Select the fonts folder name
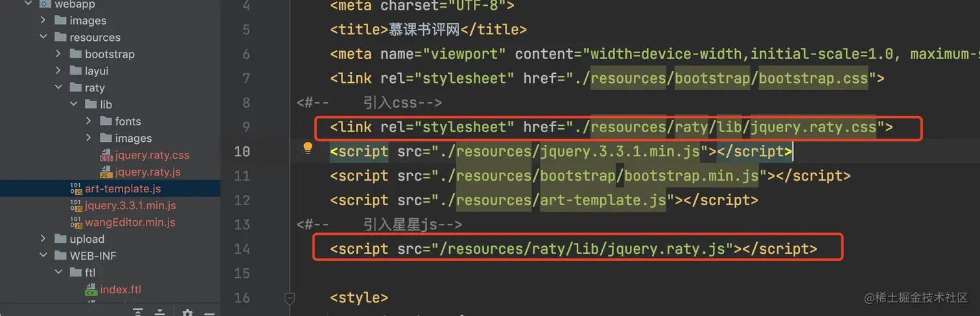The height and width of the screenshot is (316, 980). [x=128, y=122]
